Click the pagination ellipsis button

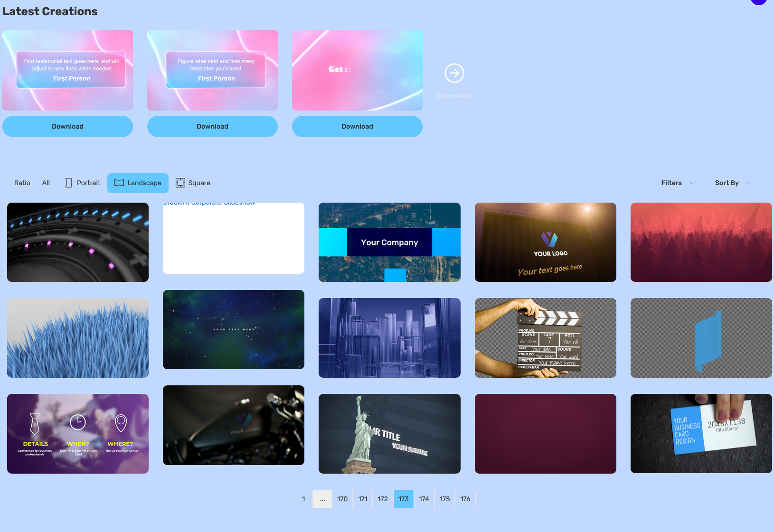coord(322,499)
